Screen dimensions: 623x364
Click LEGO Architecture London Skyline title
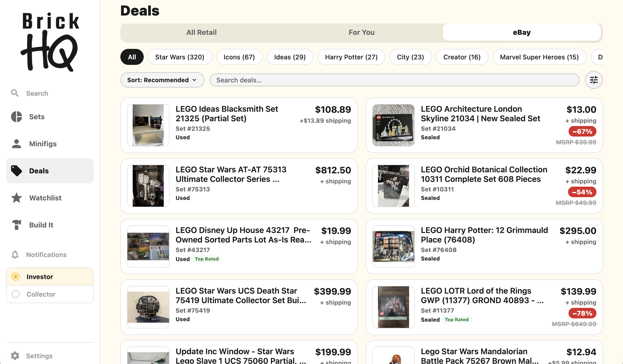coord(481,114)
